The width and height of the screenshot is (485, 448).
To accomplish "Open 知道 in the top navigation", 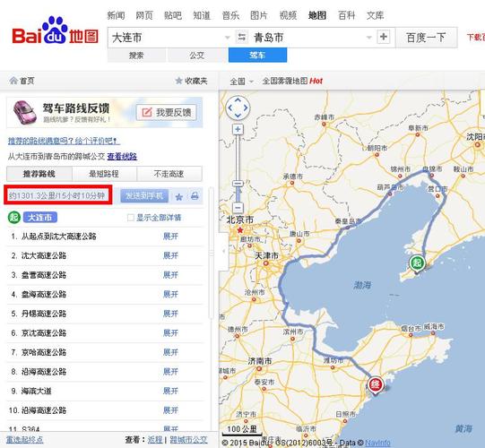I will pos(202,15).
